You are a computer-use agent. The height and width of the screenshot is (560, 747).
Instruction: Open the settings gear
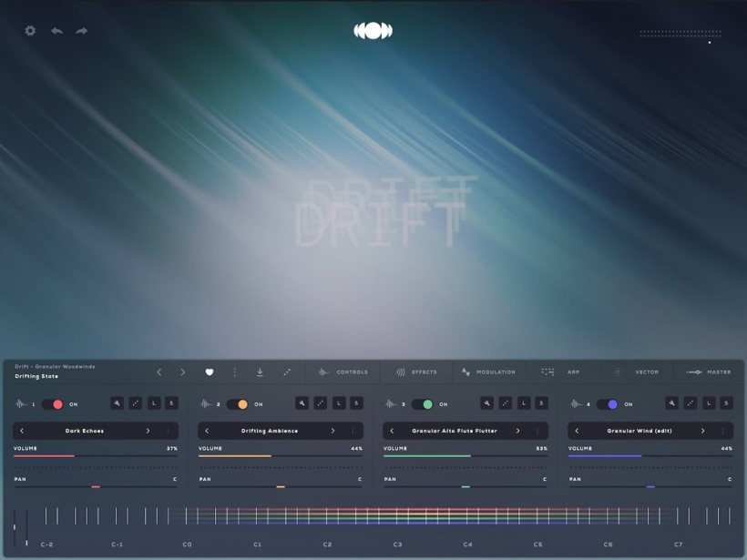30,31
